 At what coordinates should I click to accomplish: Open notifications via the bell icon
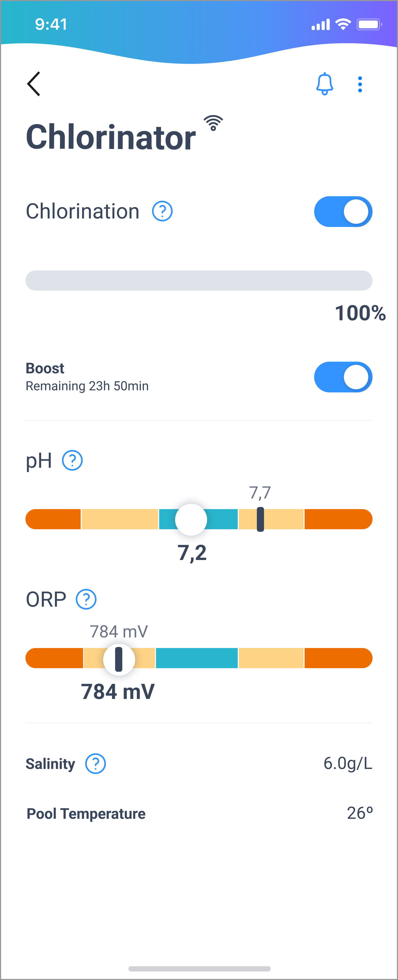(x=325, y=84)
